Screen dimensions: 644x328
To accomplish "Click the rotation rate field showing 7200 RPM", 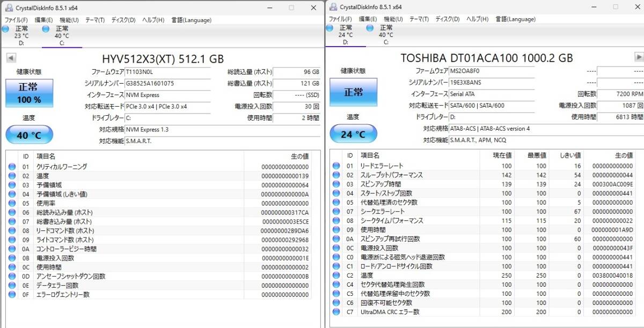I will (x=620, y=94).
